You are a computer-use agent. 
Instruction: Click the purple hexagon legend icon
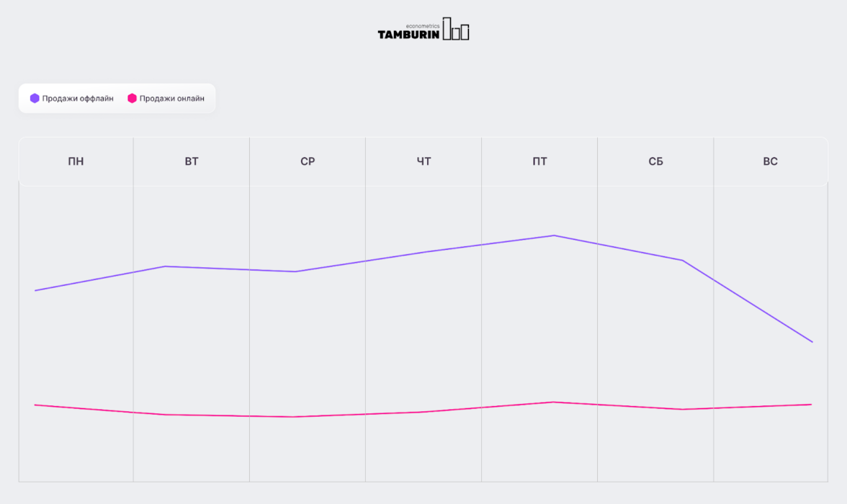click(x=35, y=99)
